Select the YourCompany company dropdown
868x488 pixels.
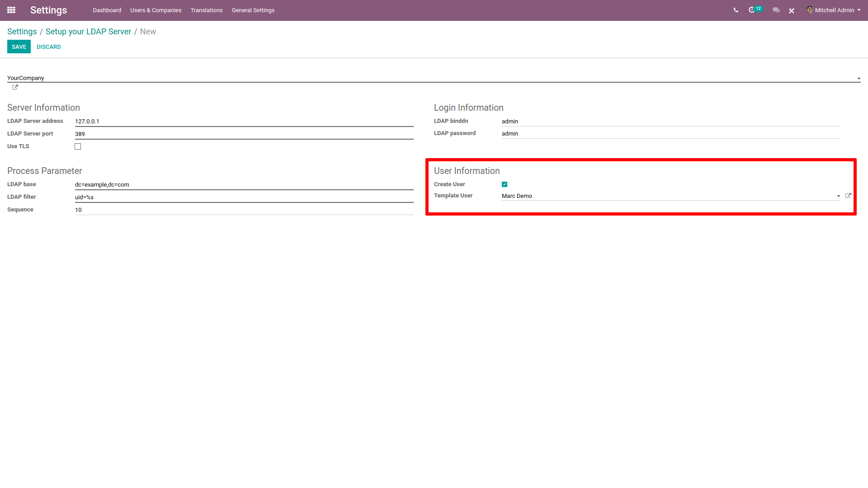[x=434, y=78]
